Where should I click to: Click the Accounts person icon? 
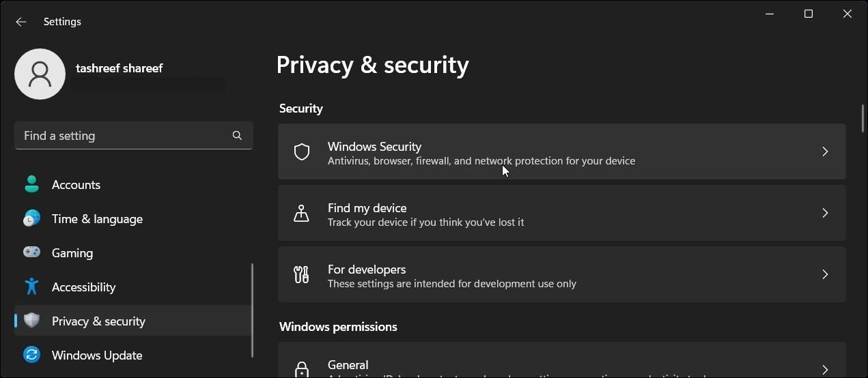click(31, 184)
